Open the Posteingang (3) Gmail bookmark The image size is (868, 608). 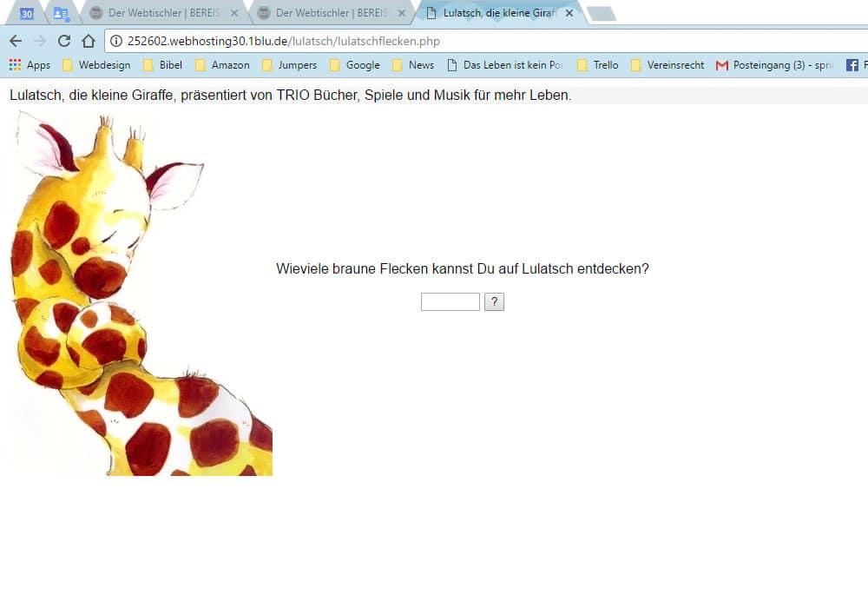pos(775,65)
